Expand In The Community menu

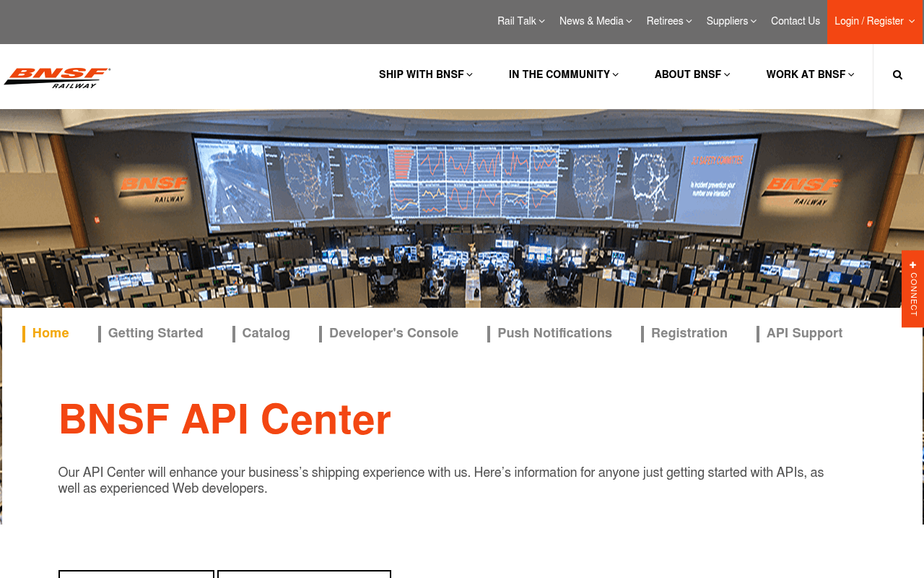564,74
